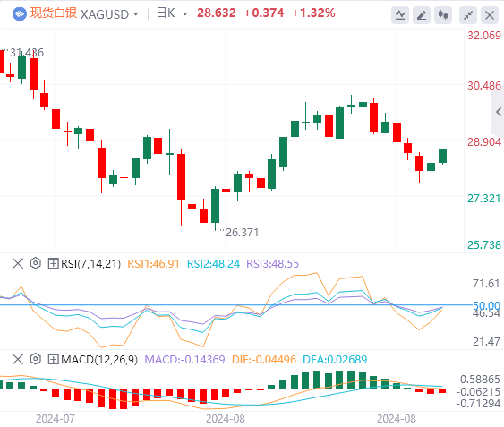504x427 pixels.
Task: Click the low label 26.371
Action: [x=242, y=232]
